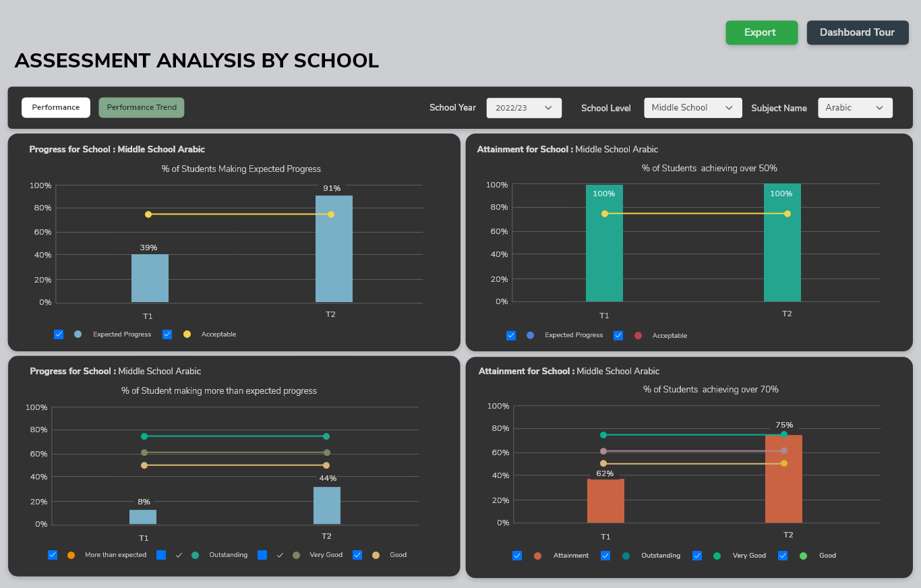This screenshot has height=588, width=921.
Task: Click the '% of Students Making Expected Progress' title
Action: (x=241, y=169)
